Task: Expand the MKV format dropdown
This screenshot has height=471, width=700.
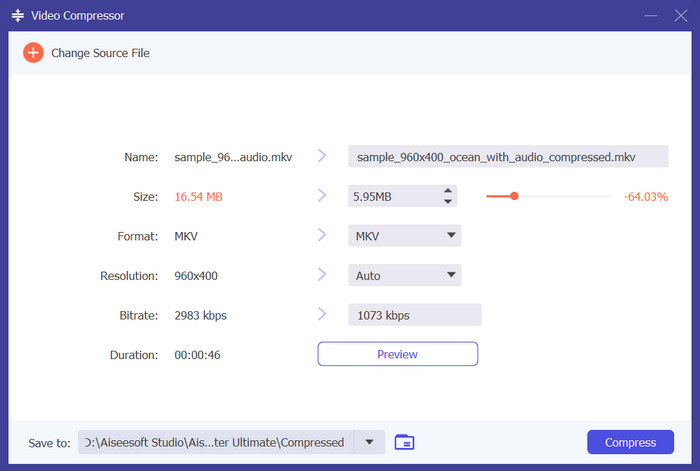Action: [451, 236]
